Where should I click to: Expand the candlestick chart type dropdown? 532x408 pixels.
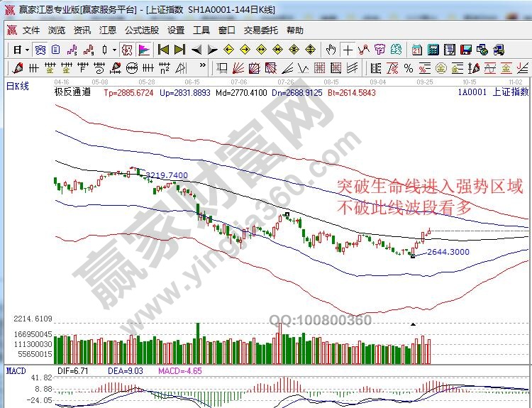coord(115,50)
